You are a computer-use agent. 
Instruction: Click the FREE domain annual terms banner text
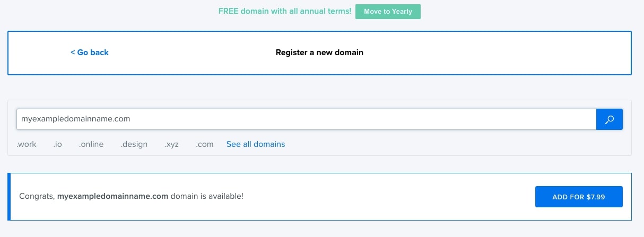285,11
